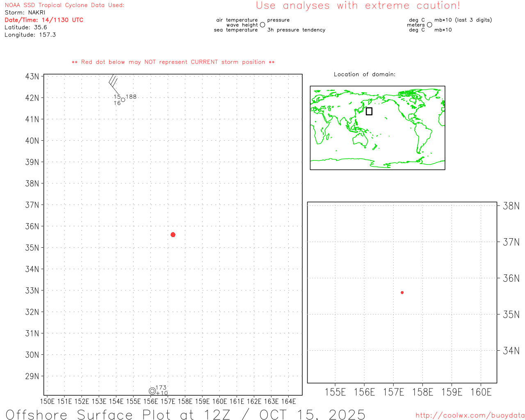Click the red storm position dot in main plot
Screen dimensions: 525x420
click(173, 235)
